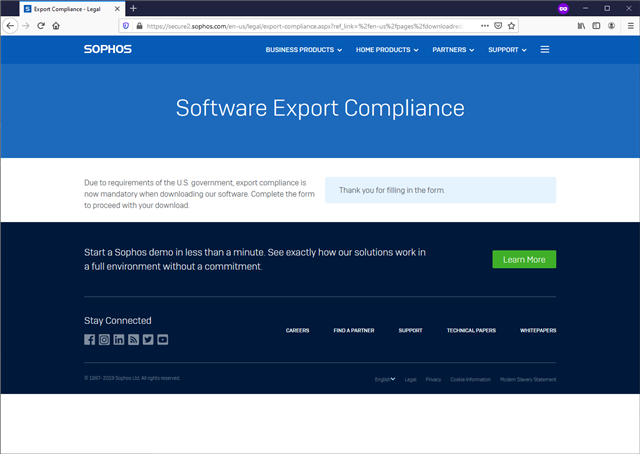This screenshot has height=454, width=640.
Task: Click the forward navigation arrow
Action: tap(26, 26)
